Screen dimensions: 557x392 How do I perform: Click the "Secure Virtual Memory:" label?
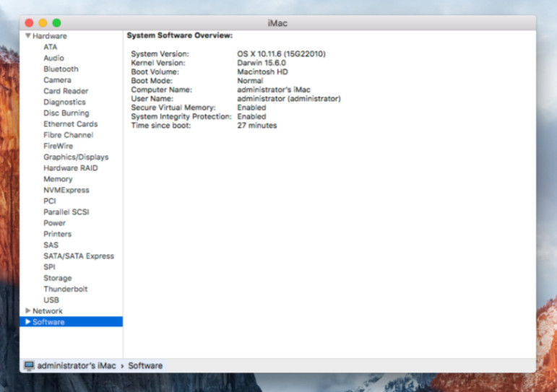[x=173, y=108]
